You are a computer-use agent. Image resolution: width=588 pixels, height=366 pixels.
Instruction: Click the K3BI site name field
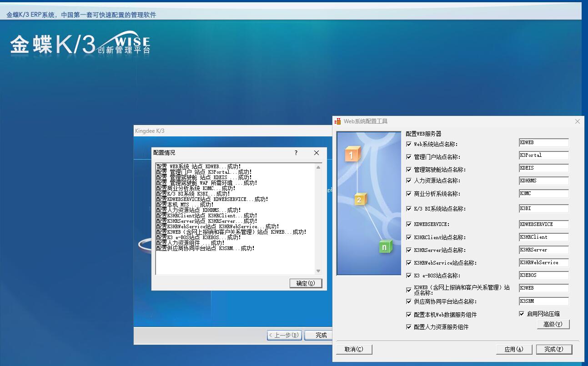[x=544, y=209]
